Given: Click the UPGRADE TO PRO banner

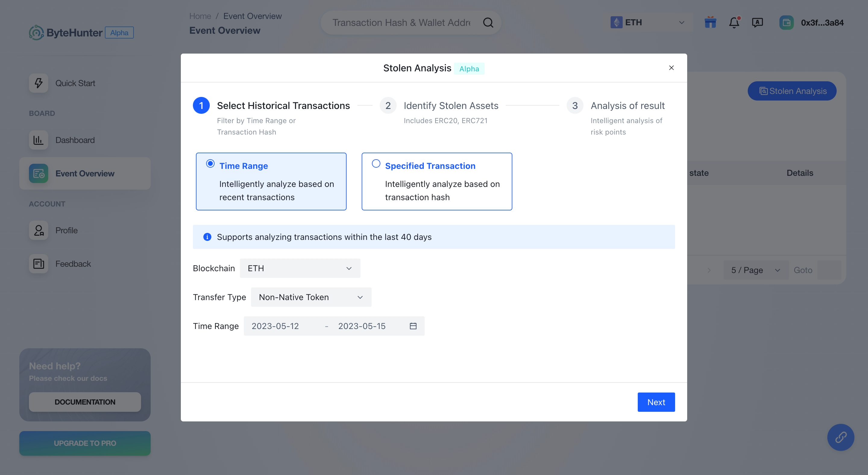Looking at the screenshot, I should click(84, 443).
